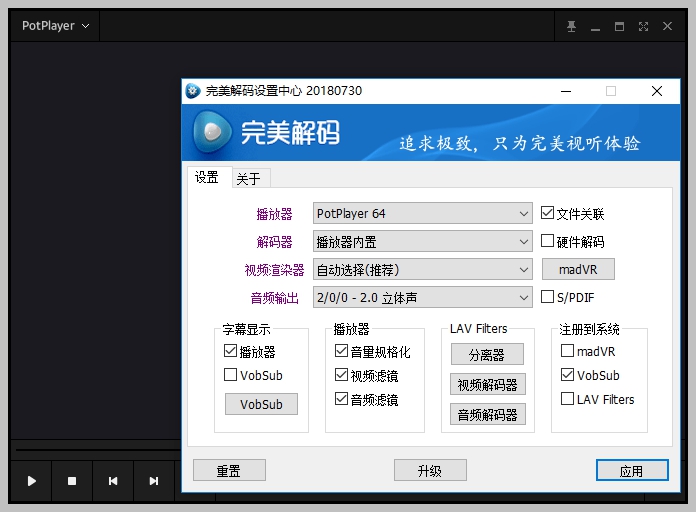Switch to the 关于 tab
Viewport: 696px width, 512px height.
click(x=249, y=179)
